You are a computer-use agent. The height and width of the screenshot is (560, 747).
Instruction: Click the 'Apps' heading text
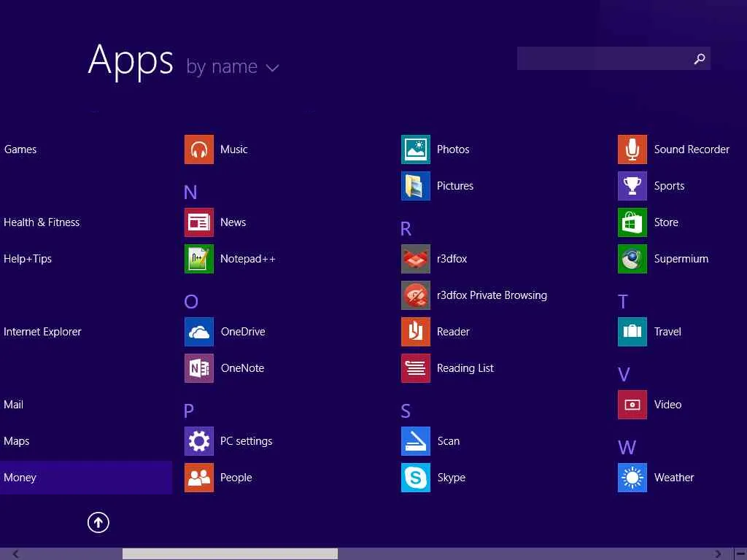click(x=131, y=61)
